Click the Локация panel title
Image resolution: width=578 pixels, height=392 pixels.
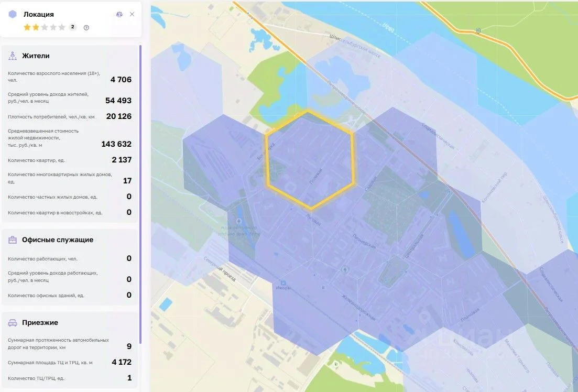tap(39, 14)
